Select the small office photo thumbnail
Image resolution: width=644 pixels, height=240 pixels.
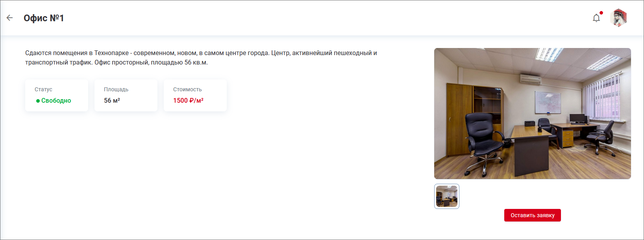coord(447,196)
